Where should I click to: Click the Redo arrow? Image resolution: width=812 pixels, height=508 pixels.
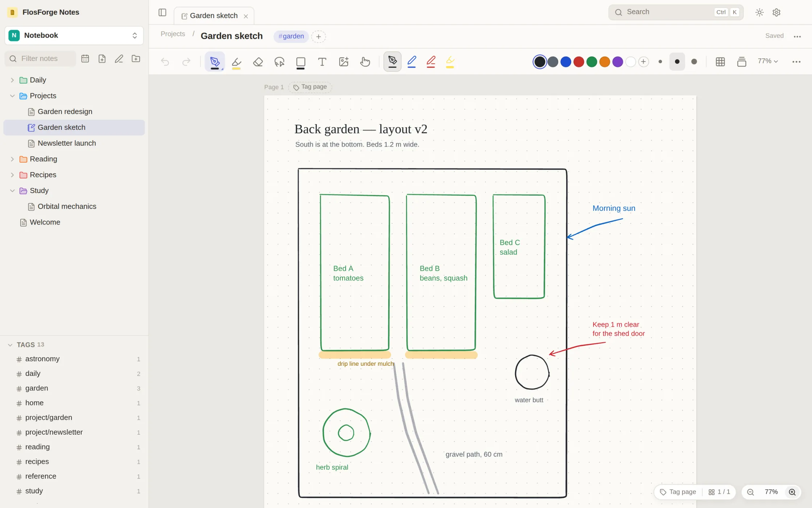186,62
